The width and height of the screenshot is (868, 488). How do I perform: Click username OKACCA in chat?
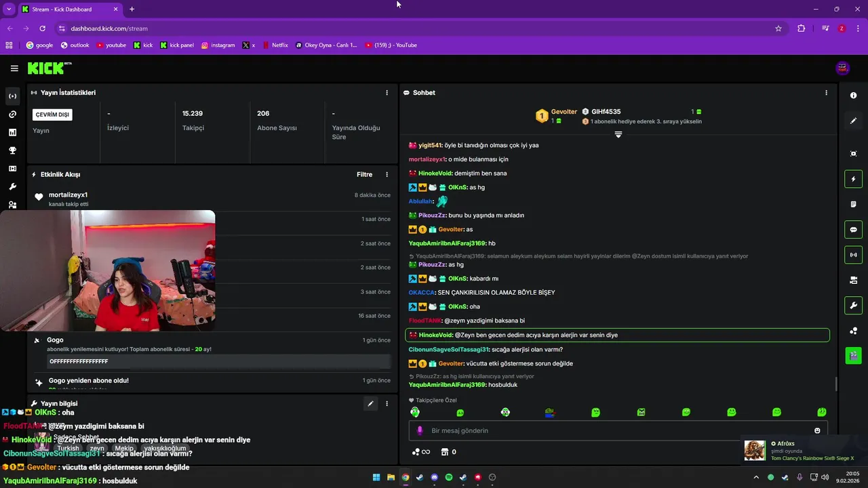(421, 293)
